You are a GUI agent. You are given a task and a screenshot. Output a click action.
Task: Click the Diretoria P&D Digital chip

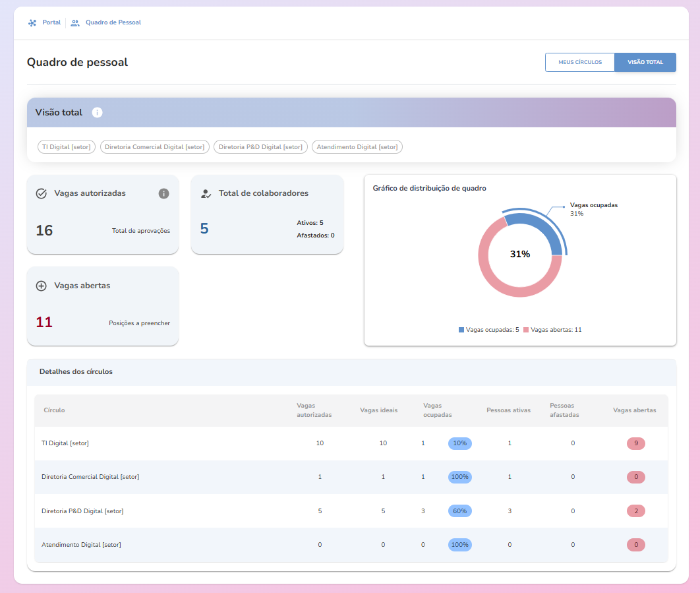pyautogui.click(x=260, y=147)
